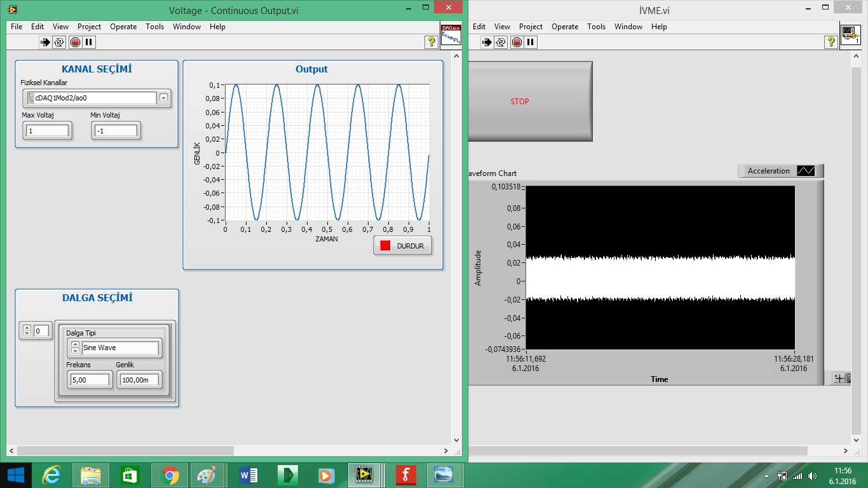
Task: Click DAQmx Example VI icon
Action: coord(451,34)
